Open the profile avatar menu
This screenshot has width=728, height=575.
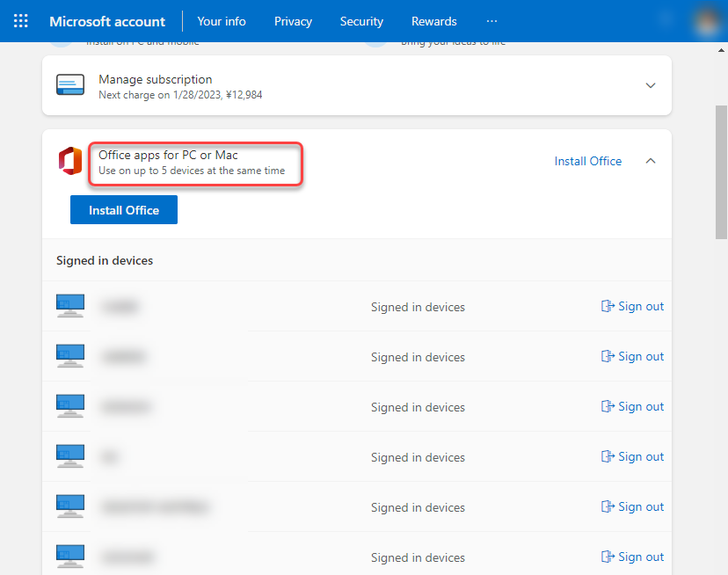click(707, 21)
